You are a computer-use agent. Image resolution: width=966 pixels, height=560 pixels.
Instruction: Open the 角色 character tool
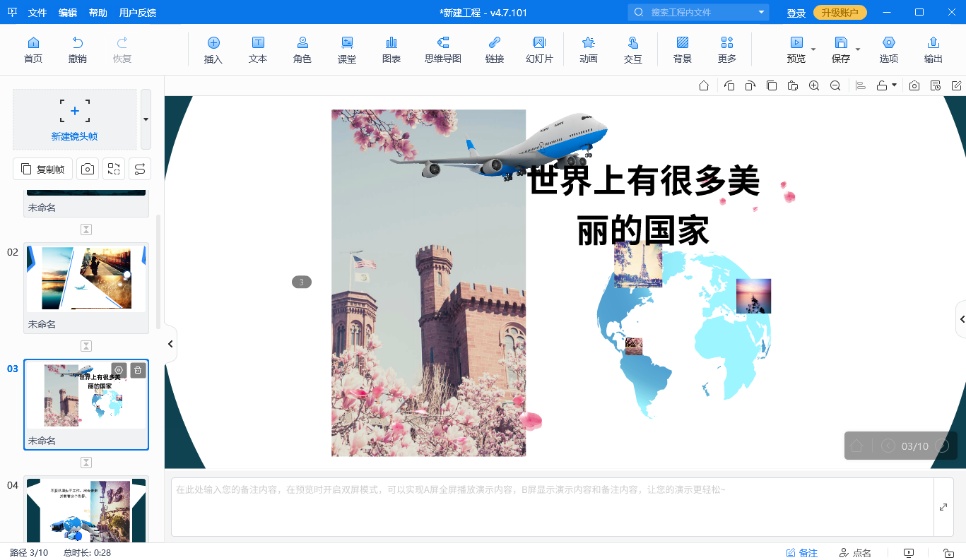click(x=302, y=50)
